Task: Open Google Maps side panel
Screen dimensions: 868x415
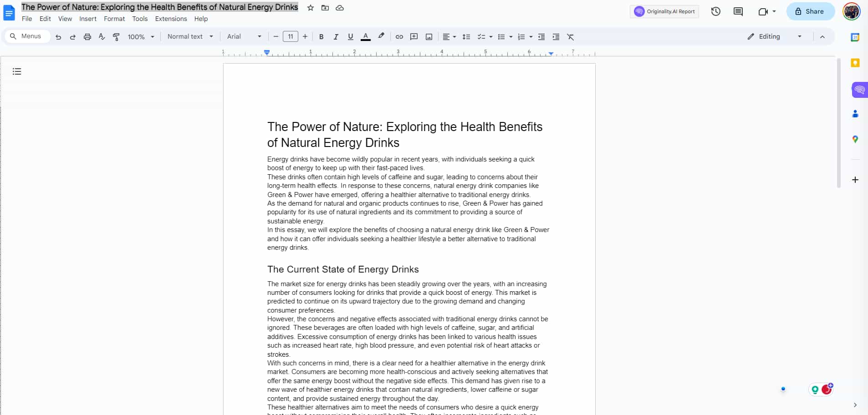Action: click(x=856, y=139)
